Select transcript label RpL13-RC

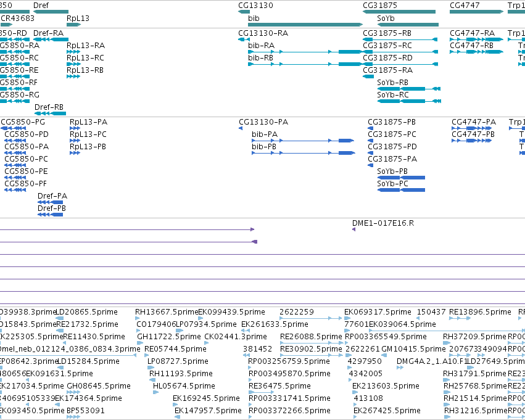point(85,58)
